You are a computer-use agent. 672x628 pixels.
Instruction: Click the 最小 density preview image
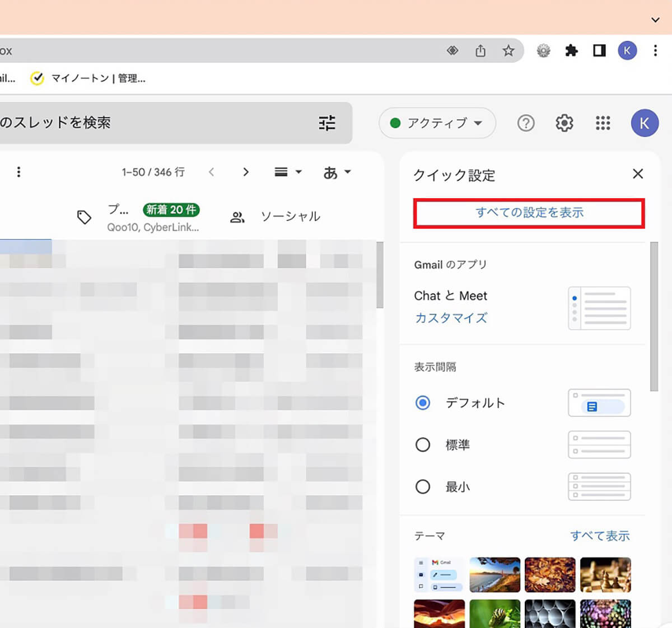pos(599,486)
